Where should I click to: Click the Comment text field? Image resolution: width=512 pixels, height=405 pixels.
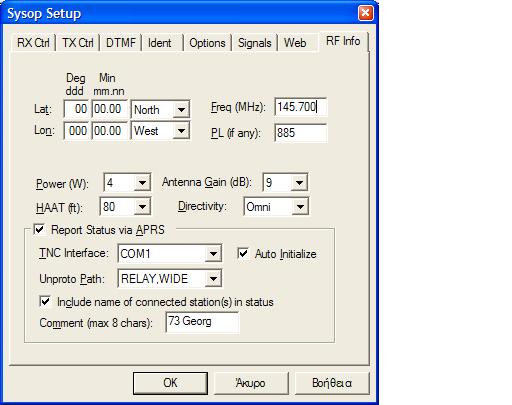pyautogui.click(x=202, y=322)
